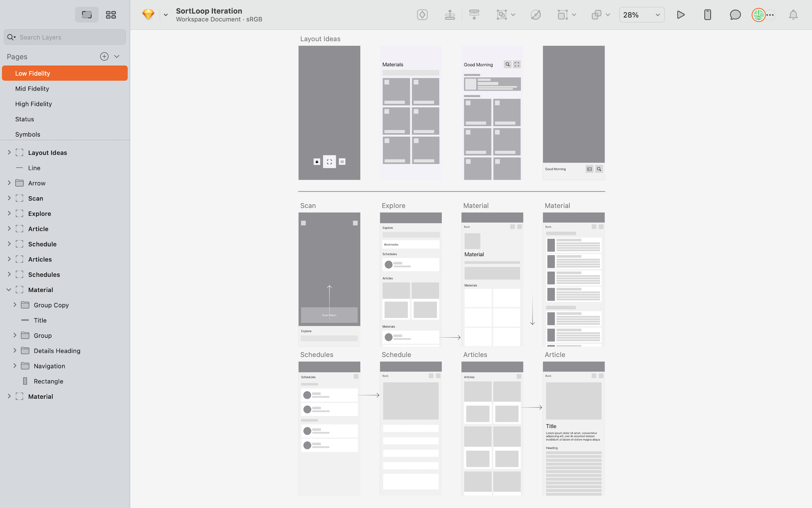This screenshot has height=508, width=812.
Task: Open the device mirror phone icon
Action: point(707,15)
